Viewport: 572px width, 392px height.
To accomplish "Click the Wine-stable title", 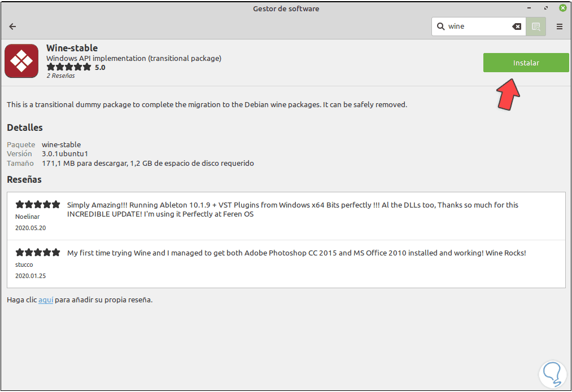I will coord(72,48).
